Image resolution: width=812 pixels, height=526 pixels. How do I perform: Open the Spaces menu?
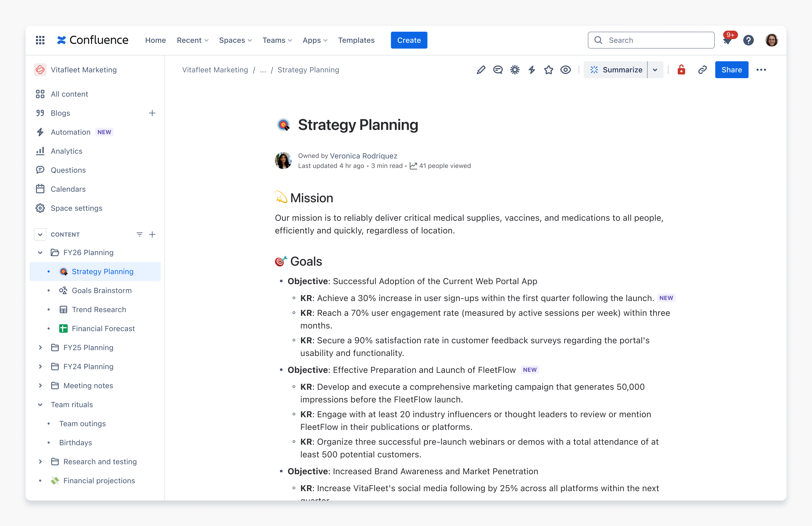pos(236,40)
